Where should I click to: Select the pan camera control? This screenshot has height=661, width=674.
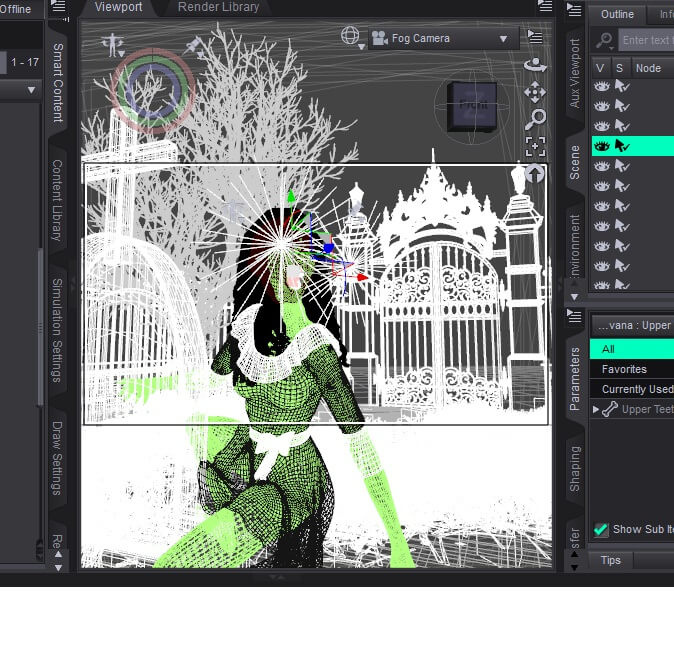[535, 92]
